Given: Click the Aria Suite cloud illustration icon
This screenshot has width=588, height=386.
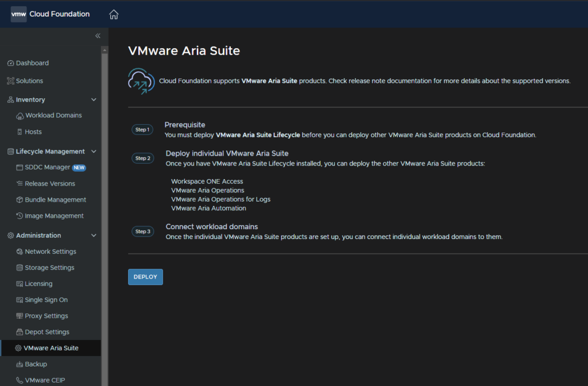Looking at the screenshot, I should click(141, 81).
